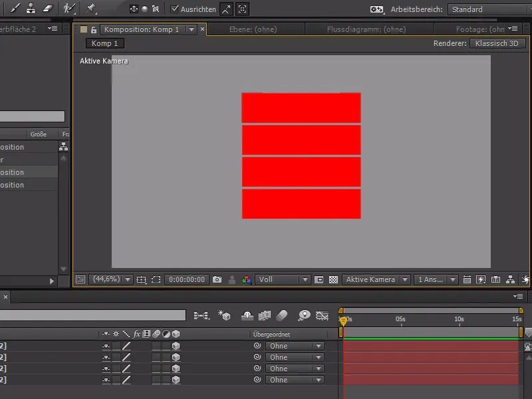Enable motion blur icon in timeline header
The image size is (532, 399).
(x=281, y=315)
